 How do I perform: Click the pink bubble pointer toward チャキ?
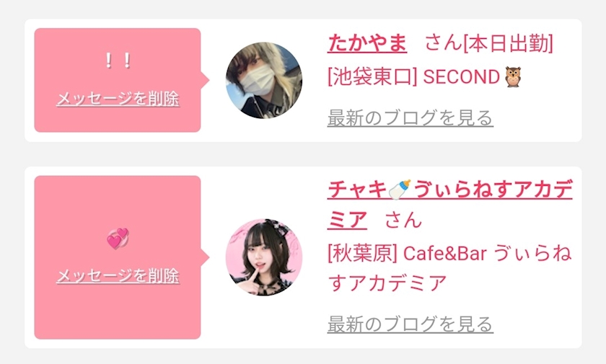pos(205,257)
